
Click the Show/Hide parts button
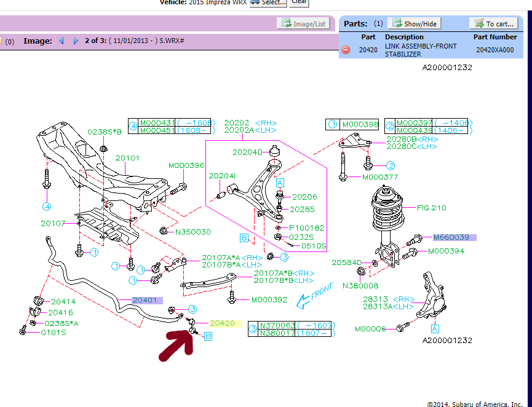click(x=414, y=24)
